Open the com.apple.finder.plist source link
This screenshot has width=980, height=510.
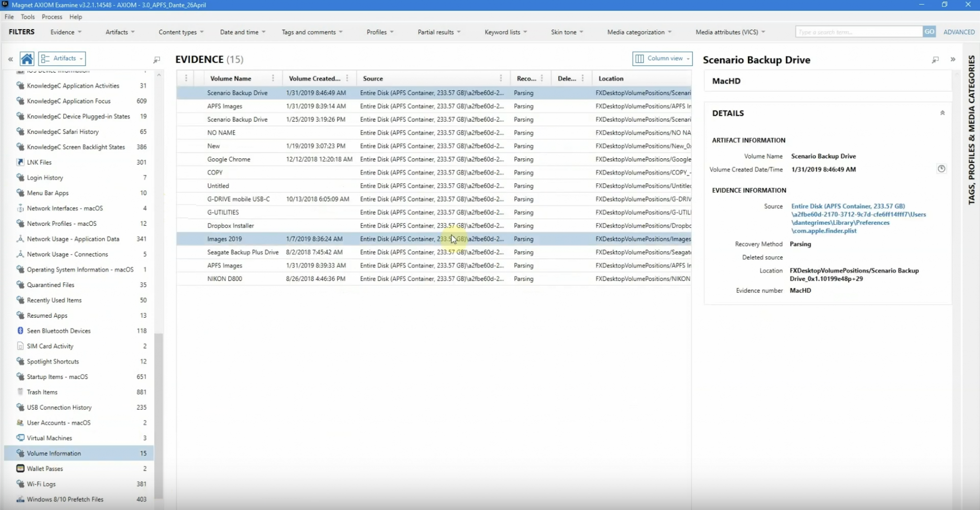(824, 231)
